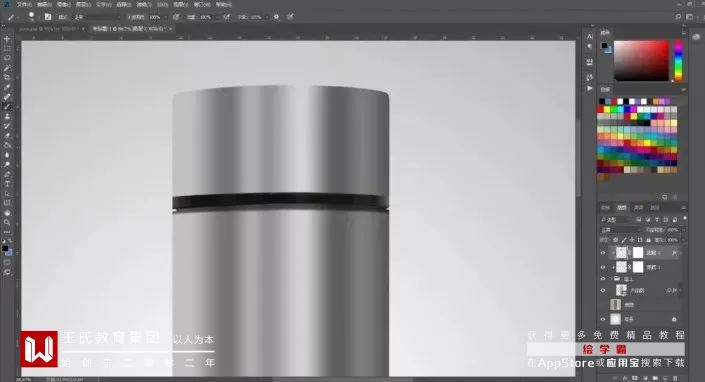Open the 编辑 (Edit) menu
705x382 pixels.
44,4
